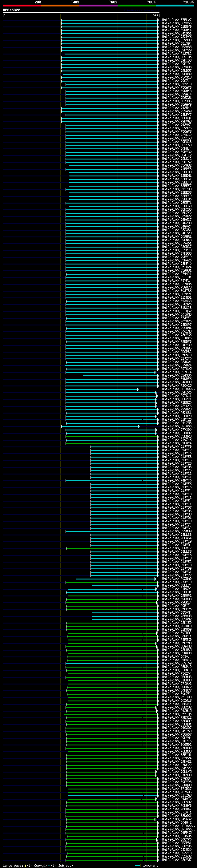The width and height of the screenshot is (197, 868).
Task: Select the UniRef100_A4RYF0 label
Action: (x=177, y=481)
